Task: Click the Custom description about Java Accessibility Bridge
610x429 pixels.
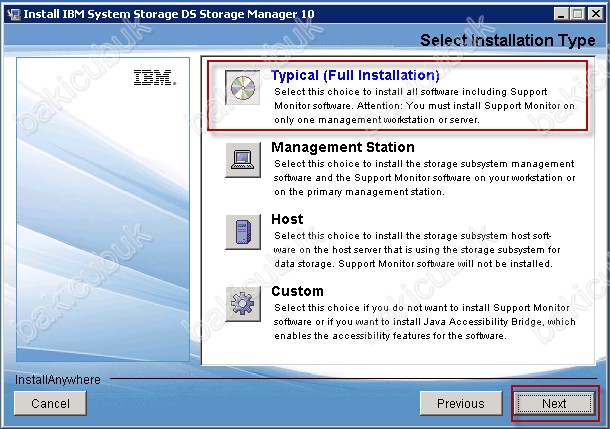Action: pyautogui.click(x=424, y=322)
